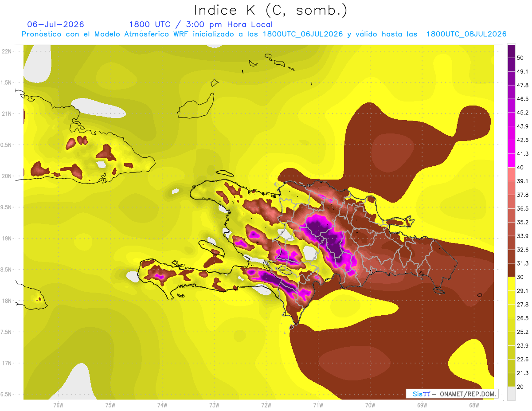Screen dimensions: 532x411
Task: Click the legend value "43.9"
Action: pos(523,126)
